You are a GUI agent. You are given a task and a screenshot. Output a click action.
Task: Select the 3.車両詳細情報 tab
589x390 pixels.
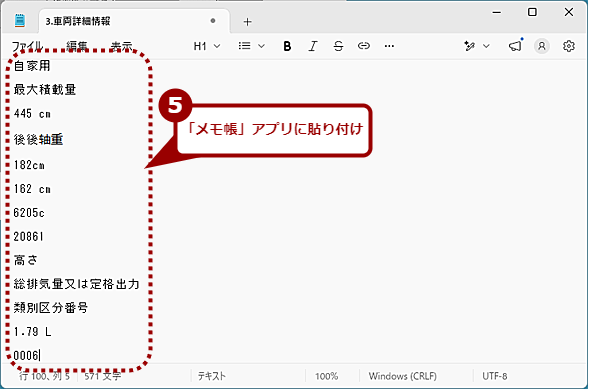click(134, 21)
